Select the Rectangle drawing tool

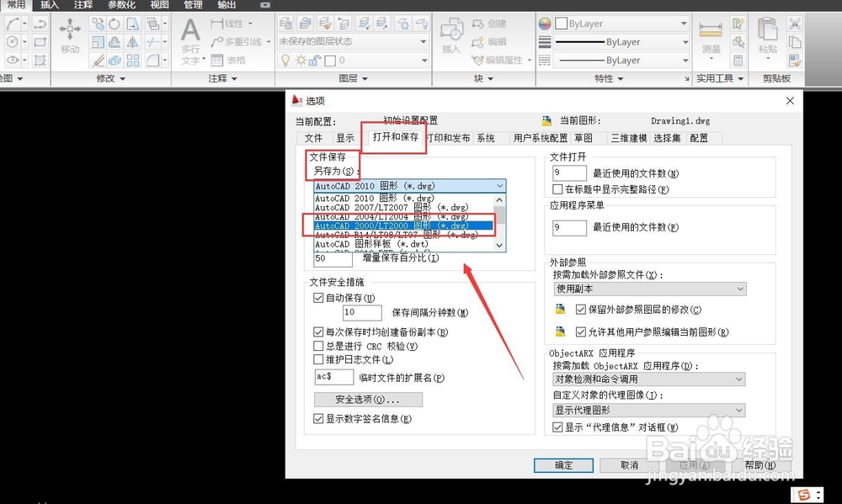pos(40,42)
